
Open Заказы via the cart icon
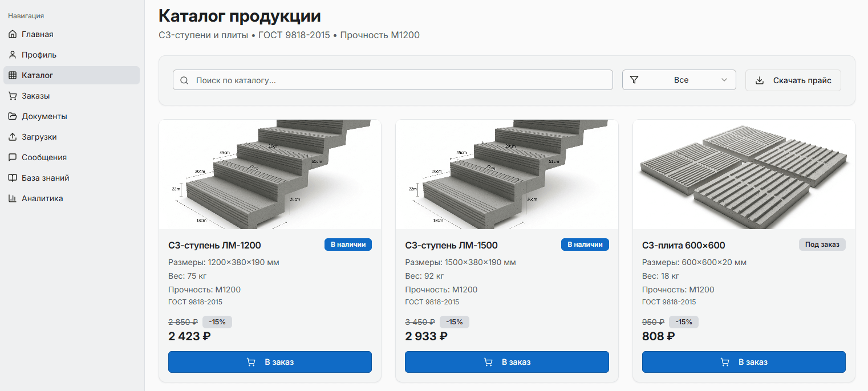tap(12, 95)
